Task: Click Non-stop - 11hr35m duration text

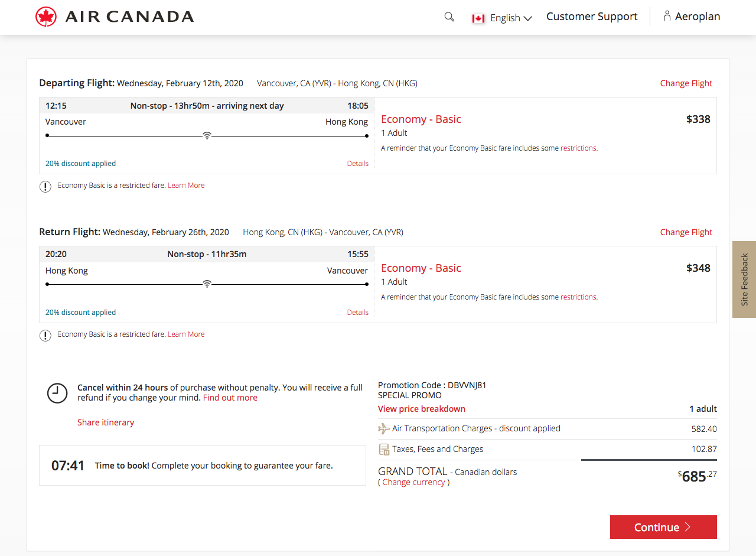Action: 207,255
